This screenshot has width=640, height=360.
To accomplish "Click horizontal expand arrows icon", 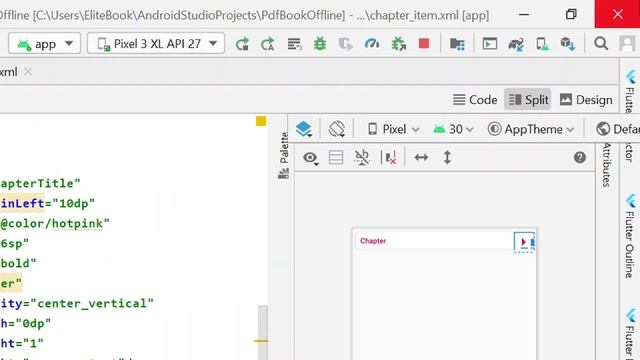I will [421, 158].
